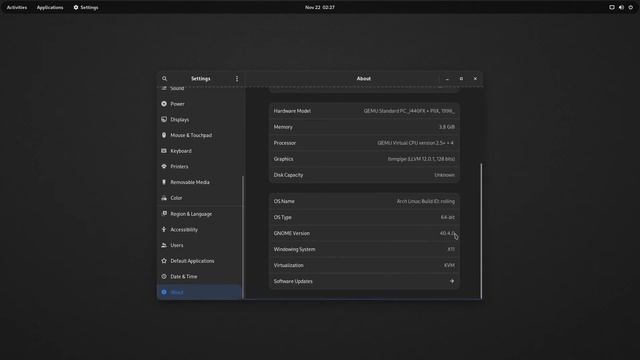Open the Activities overview

[x=17, y=7]
